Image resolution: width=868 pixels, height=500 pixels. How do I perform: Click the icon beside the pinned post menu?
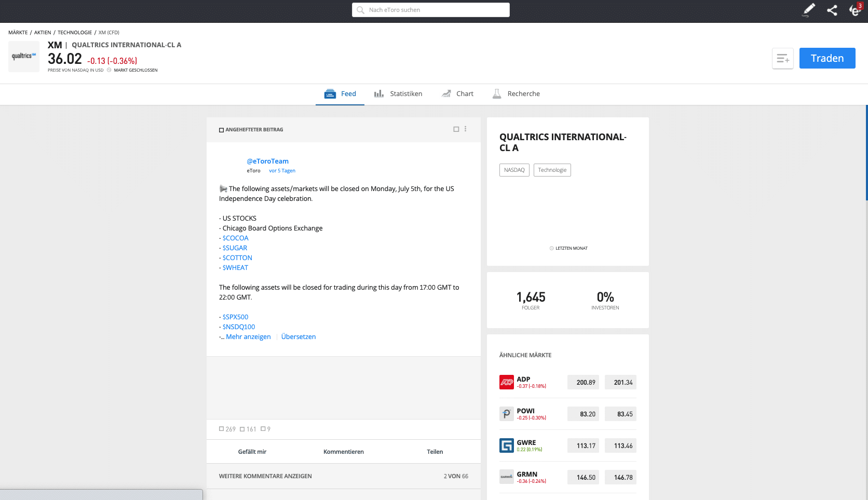click(456, 129)
